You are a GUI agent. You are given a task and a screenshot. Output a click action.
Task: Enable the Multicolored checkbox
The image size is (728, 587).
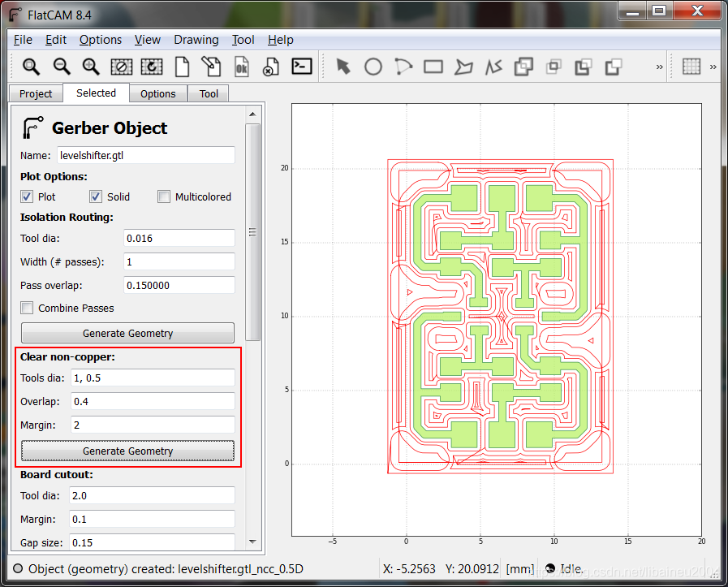(x=164, y=197)
